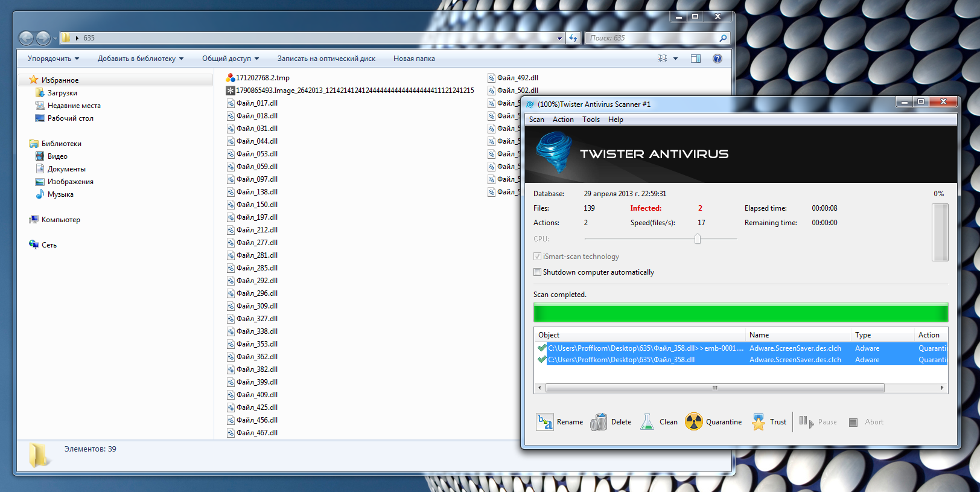Toggle iSmart-scan technology checkbox
This screenshot has height=492, width=980.
(537, 257)
